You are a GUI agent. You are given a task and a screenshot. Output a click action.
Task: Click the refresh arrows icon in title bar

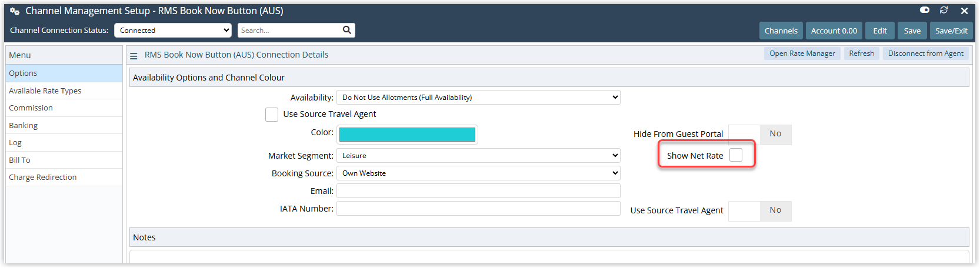pyautogui.click(x=944, y=10)
